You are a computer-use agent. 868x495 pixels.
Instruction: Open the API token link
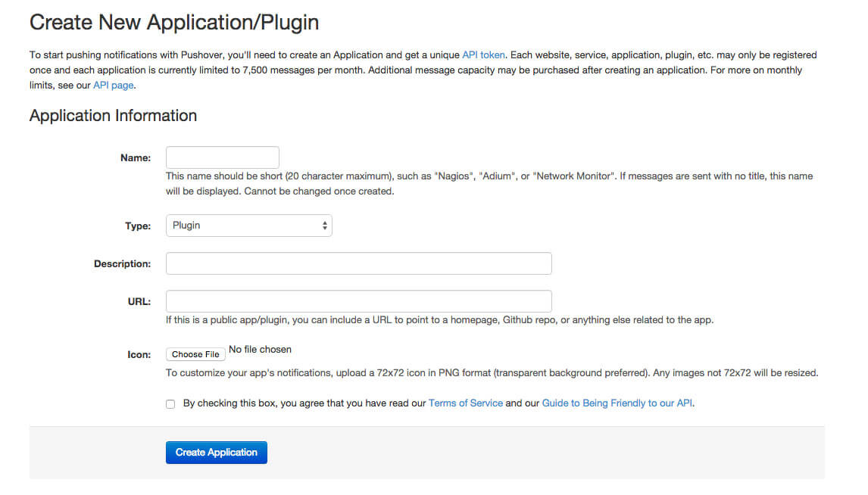(483, 55)
